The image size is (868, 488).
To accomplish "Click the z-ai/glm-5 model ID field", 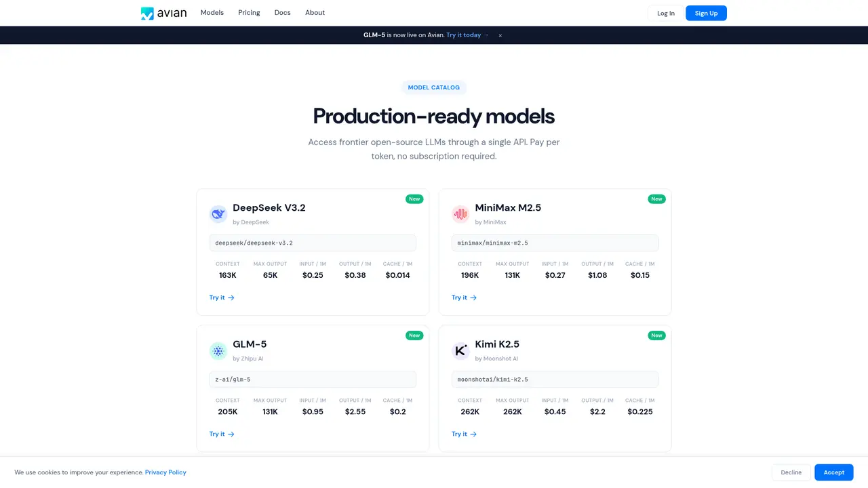I will 313,380.
